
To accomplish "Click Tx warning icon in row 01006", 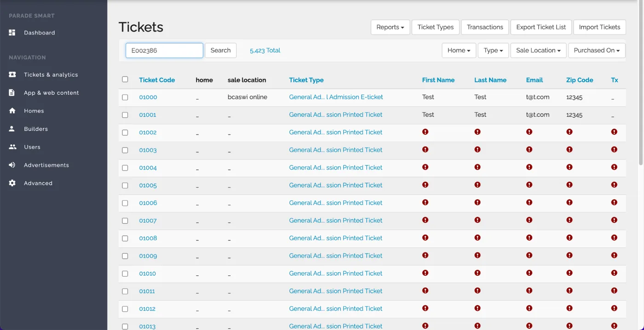I will (614, 202).
